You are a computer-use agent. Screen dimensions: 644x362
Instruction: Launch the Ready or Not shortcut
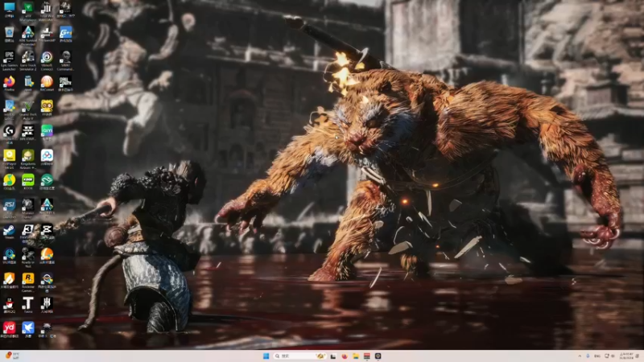tap(28, 256)
